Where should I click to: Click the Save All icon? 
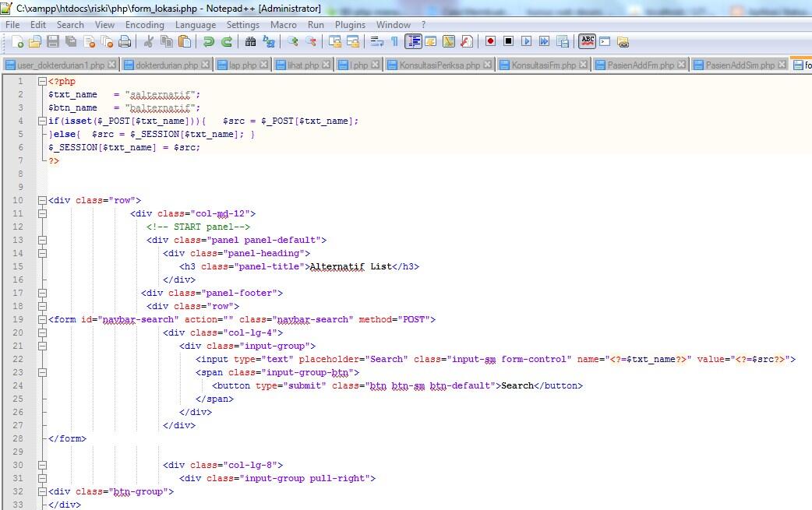click(x=71, y=42)
